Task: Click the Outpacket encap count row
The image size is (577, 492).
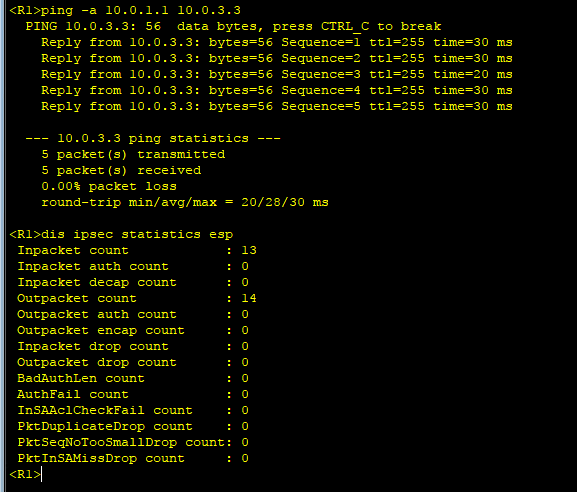Action: 133,330
